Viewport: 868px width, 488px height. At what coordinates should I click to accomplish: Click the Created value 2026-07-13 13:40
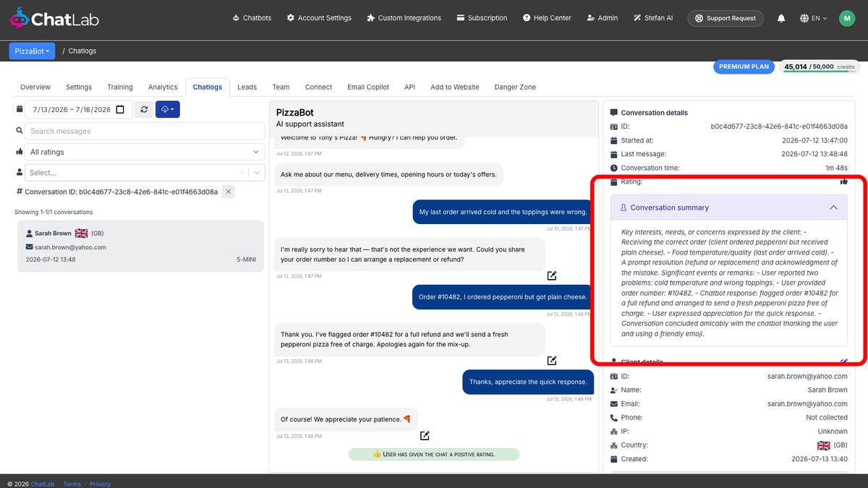click(820, 459)
